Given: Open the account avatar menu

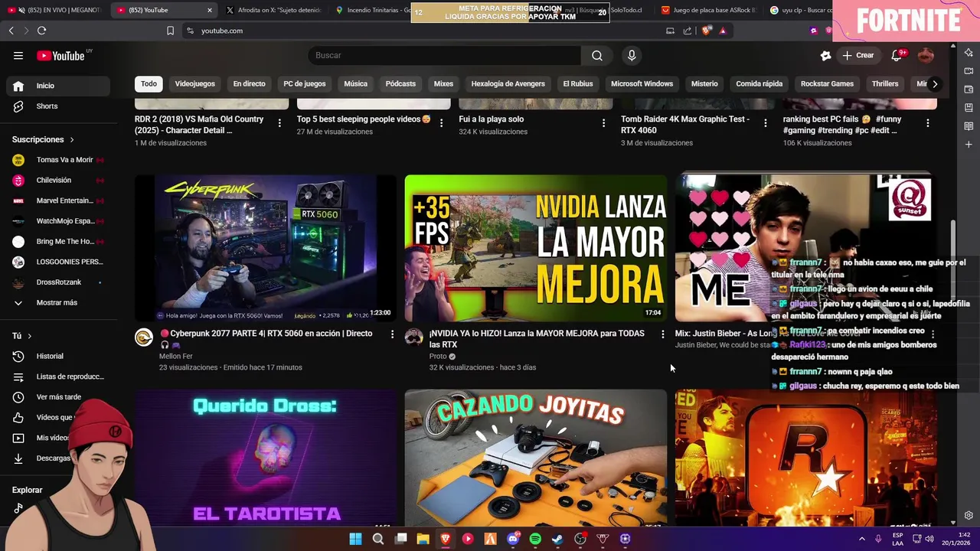Looking at the screenshot, I should pos(926,55).
